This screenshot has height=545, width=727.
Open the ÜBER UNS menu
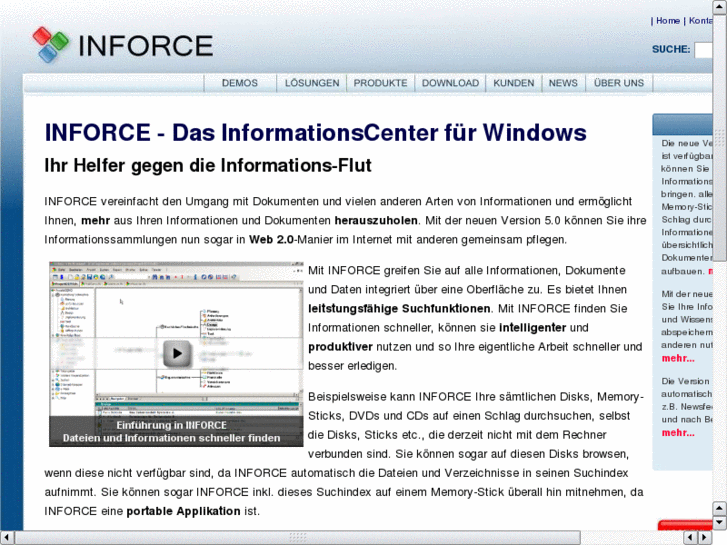coord(619,83)
